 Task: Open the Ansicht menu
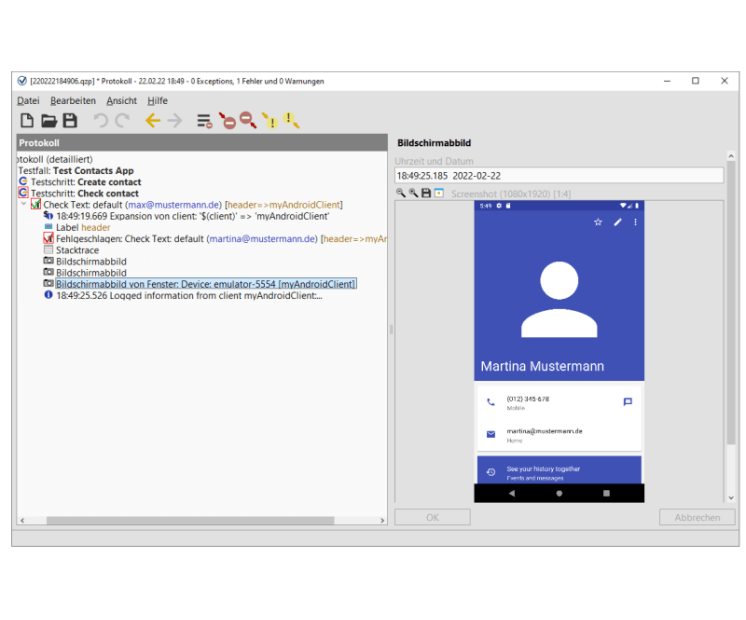pyautogui.click(x=121, y=100)
